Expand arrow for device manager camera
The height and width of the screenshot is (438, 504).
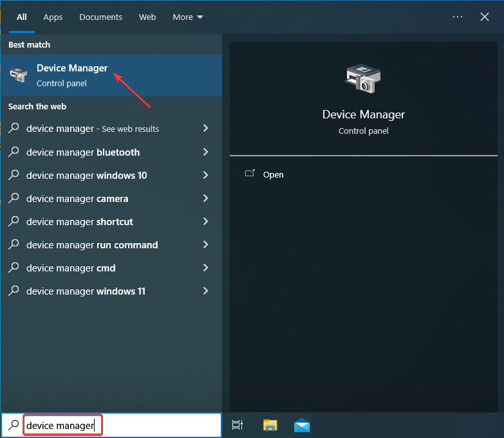click(206, 198)
